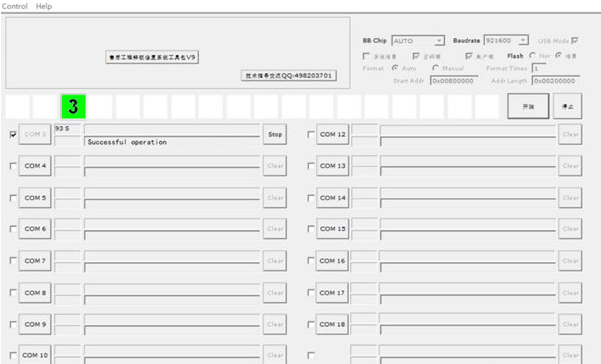Enable the COM 16 checkbox

tap(311, 261)
